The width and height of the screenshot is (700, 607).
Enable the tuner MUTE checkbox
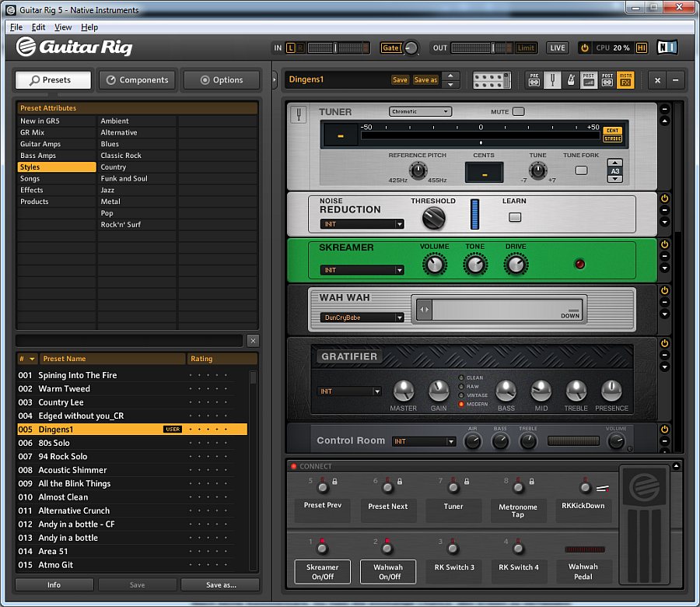click(518, 111)
